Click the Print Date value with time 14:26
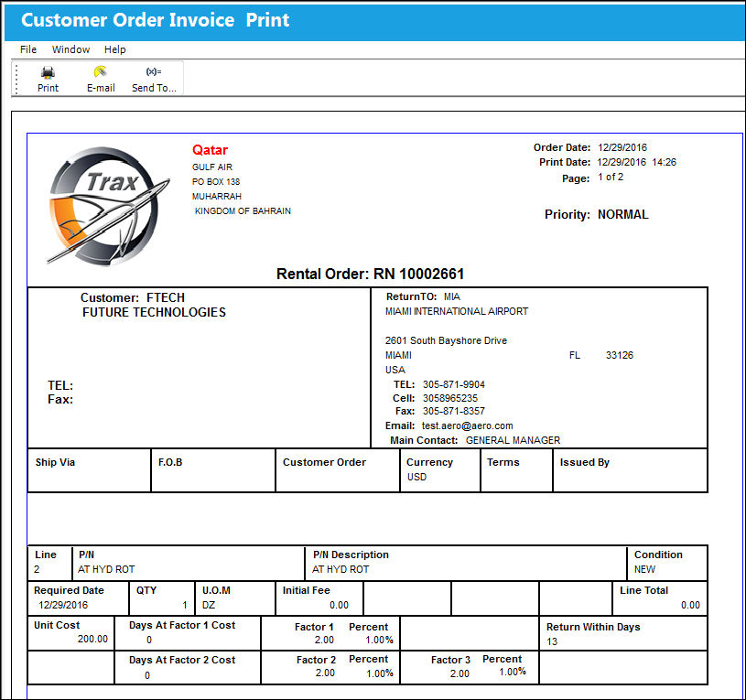This screenshot has width=746, height=700. 636,162
